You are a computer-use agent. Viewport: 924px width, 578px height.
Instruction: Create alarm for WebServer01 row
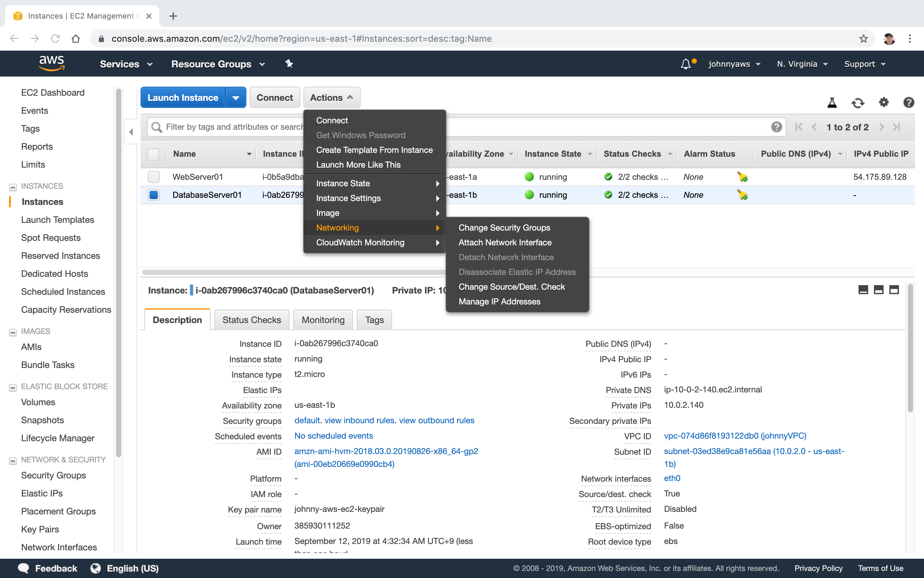pos(742,177)
